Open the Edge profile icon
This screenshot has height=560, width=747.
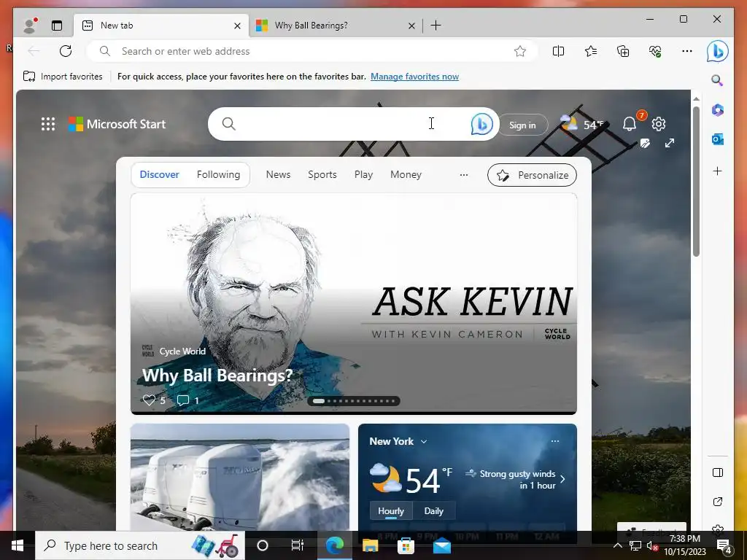[30, 26]
